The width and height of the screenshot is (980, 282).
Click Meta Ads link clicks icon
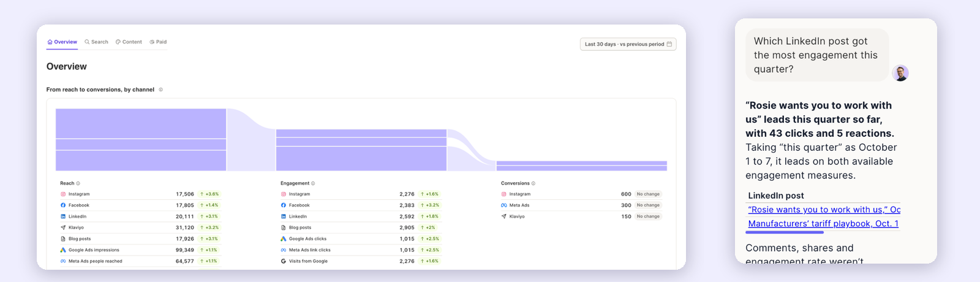click(x=284, y=250)
